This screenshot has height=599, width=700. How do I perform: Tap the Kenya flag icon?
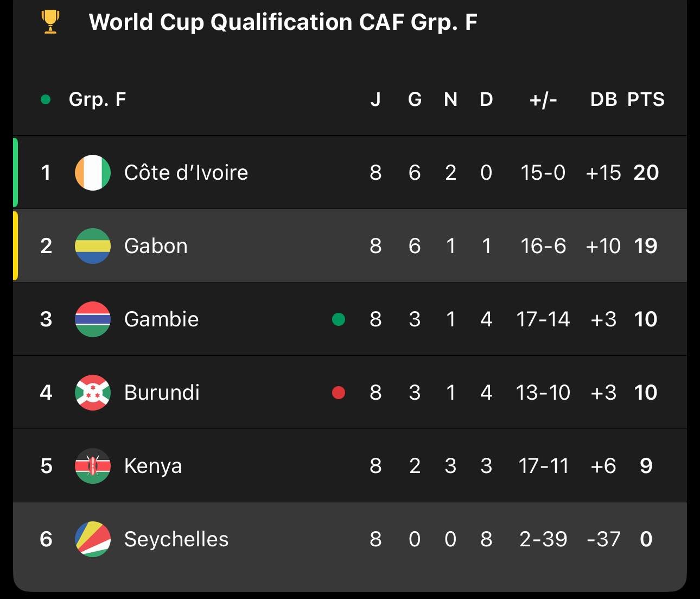click(x=93, y=466)
